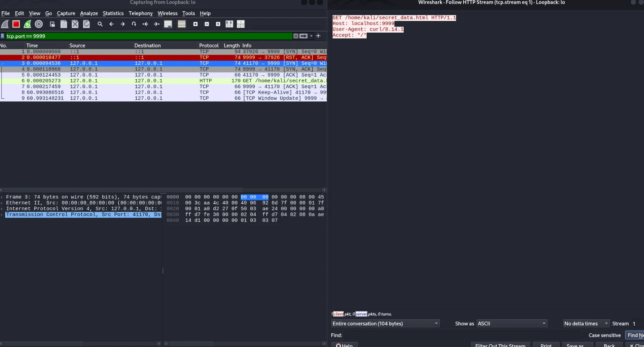Click Filter Out This Stream button

(500, 345)
